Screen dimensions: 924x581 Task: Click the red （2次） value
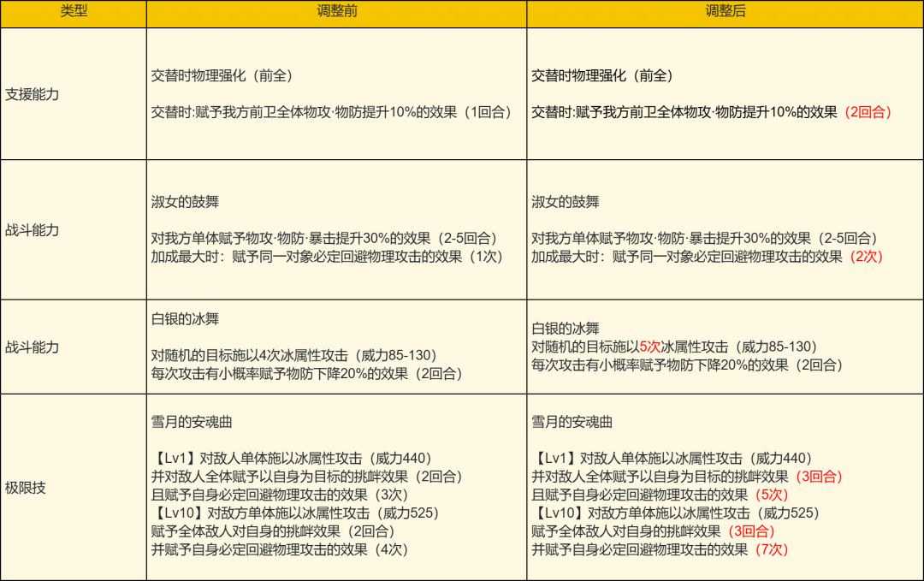click(866, 257)
